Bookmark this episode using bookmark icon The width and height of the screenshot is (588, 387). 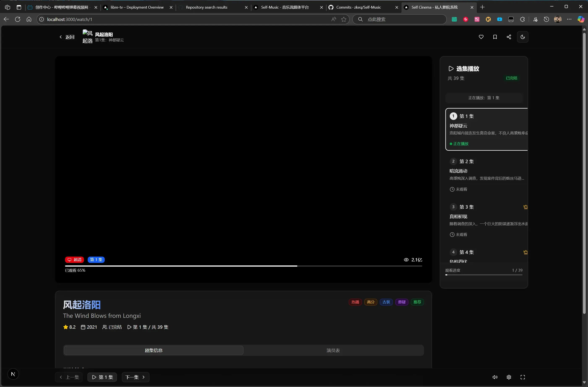495,37
